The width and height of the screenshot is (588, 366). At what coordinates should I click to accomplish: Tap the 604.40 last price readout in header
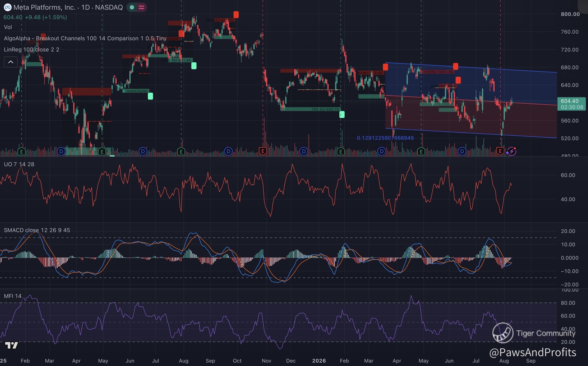pos(13,17)
